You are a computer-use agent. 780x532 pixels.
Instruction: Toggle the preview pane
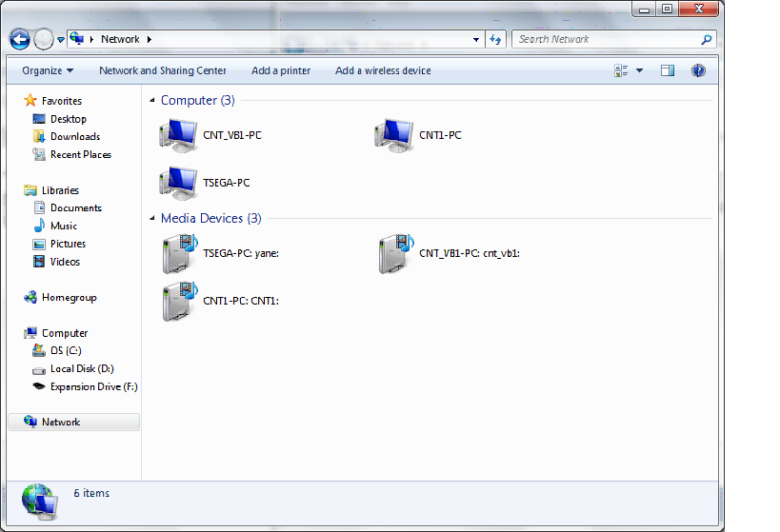coord(668,70)
